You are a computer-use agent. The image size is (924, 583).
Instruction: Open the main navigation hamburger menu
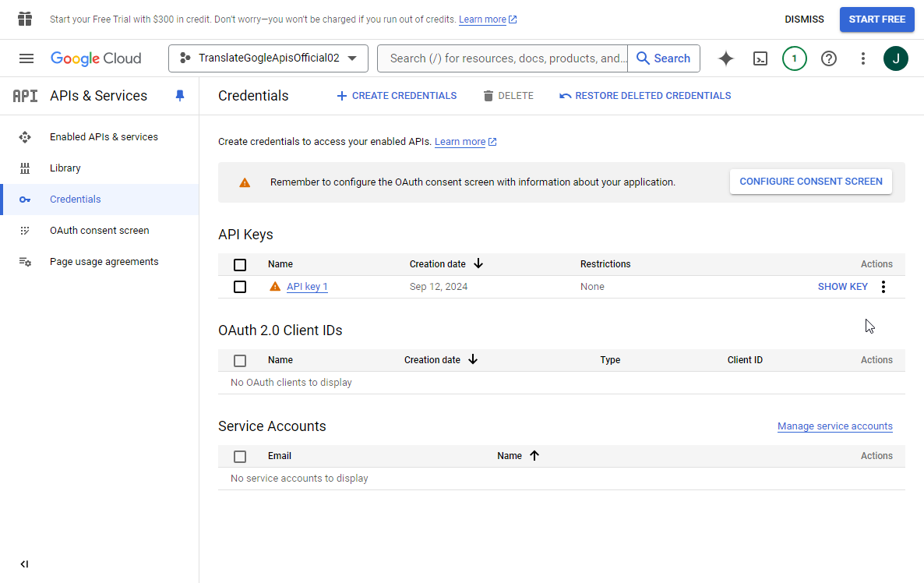[x=26, y=58]
